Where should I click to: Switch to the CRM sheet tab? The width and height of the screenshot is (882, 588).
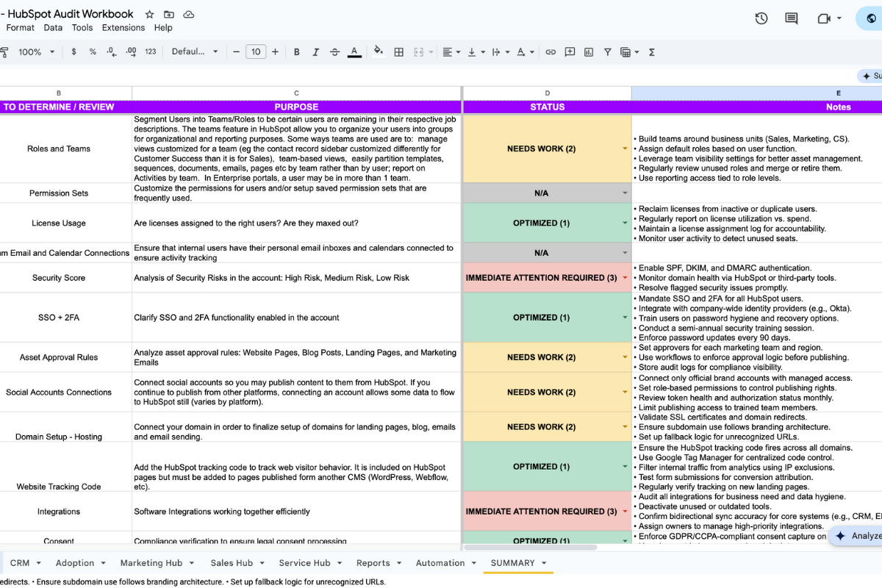[20, 563]
